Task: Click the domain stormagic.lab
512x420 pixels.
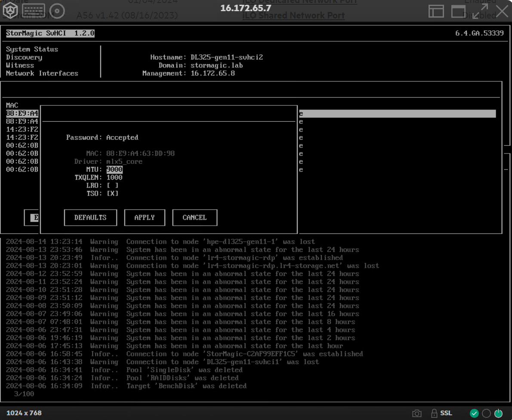Action: coord(216,65)
